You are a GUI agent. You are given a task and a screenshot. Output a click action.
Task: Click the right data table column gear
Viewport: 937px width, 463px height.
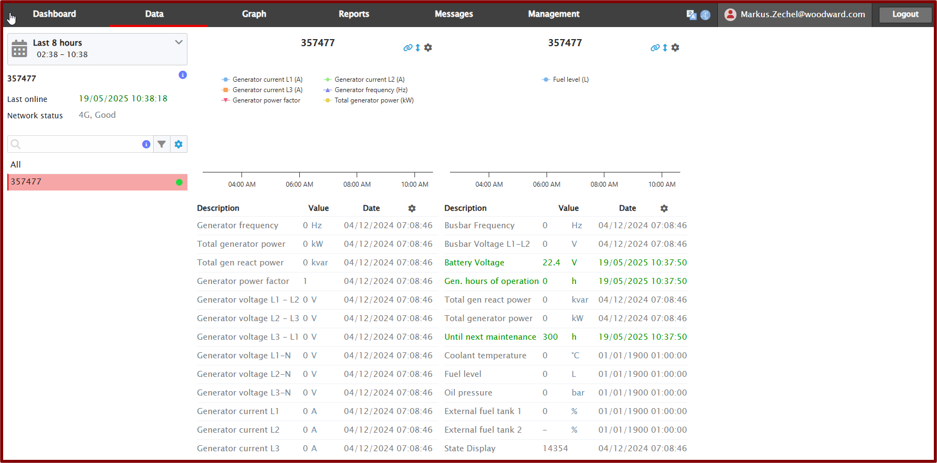point(664,209)
